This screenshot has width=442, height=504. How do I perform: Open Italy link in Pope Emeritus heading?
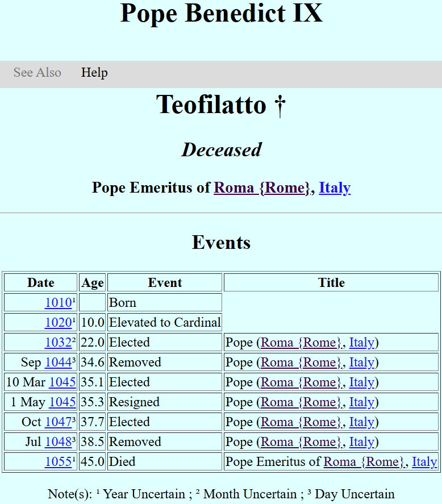335,188
